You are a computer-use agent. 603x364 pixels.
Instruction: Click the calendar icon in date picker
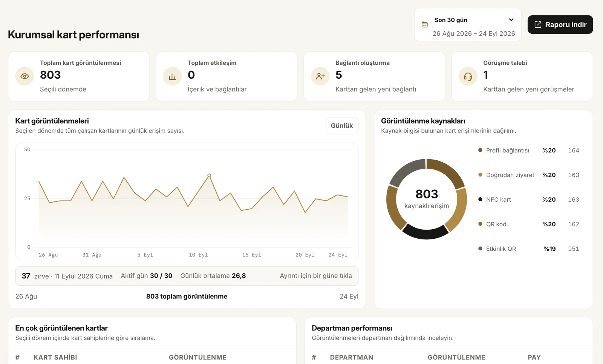pos(425,24)
